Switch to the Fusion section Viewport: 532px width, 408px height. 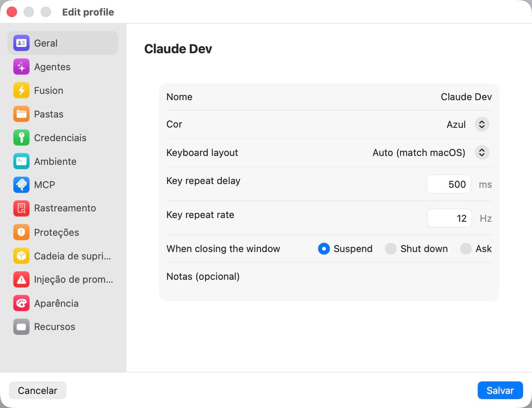click(63, 90)
